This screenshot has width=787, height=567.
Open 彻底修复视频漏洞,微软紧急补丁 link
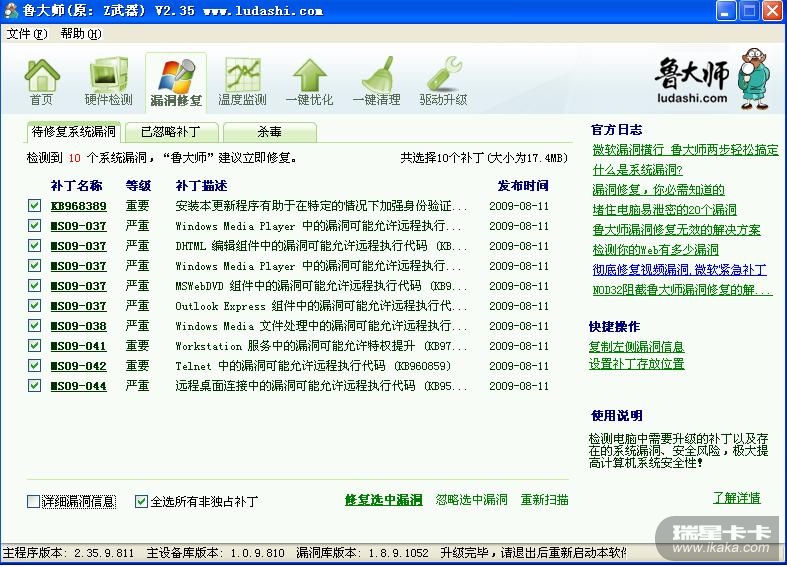pos(680,270)
